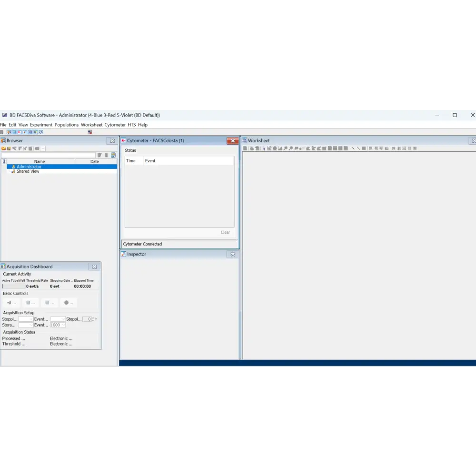Click the Cytometer Connected status text

point(142,244)
